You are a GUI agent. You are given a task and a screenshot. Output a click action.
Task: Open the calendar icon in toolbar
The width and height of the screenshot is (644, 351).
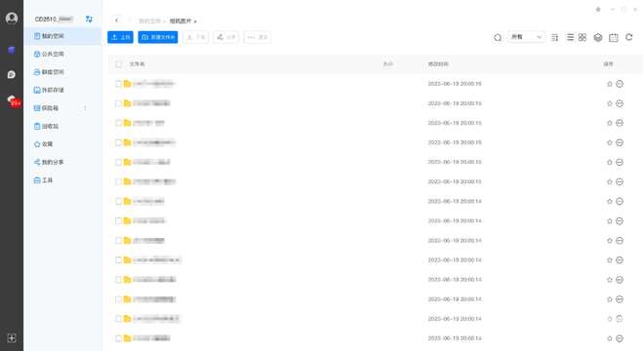(x=614, y=37)
